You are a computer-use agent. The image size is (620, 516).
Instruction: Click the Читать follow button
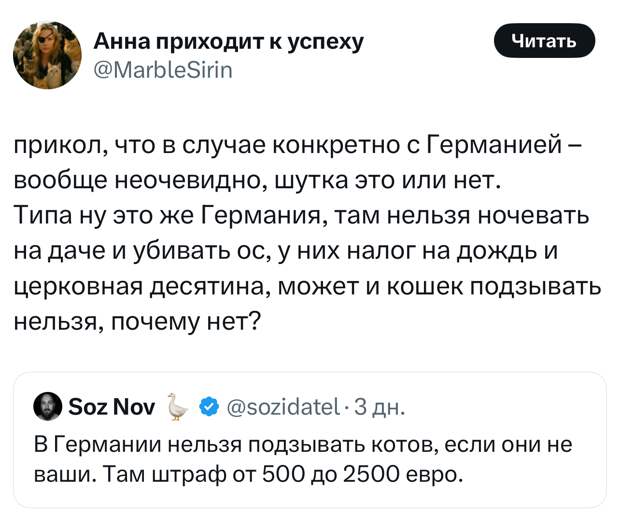click(544, 41)
